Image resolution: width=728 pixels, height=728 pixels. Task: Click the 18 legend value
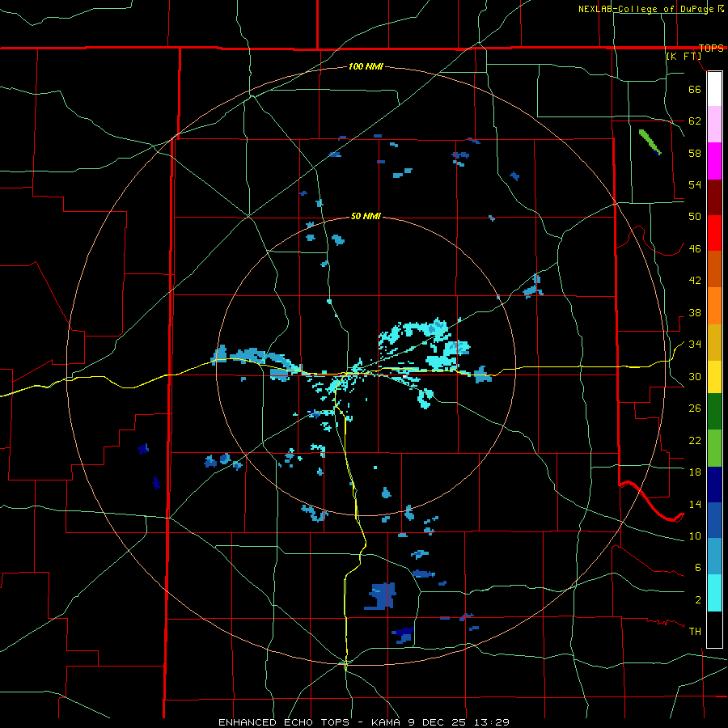coord(695,472)
